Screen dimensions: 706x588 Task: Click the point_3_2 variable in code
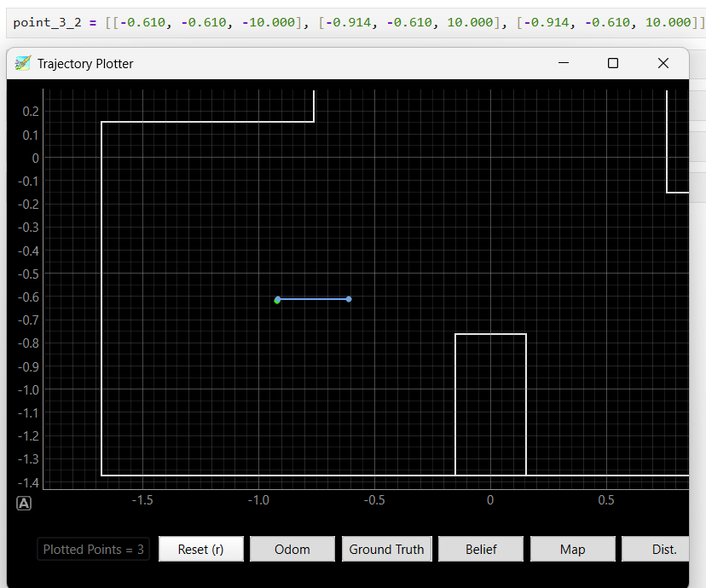[47, 22]
